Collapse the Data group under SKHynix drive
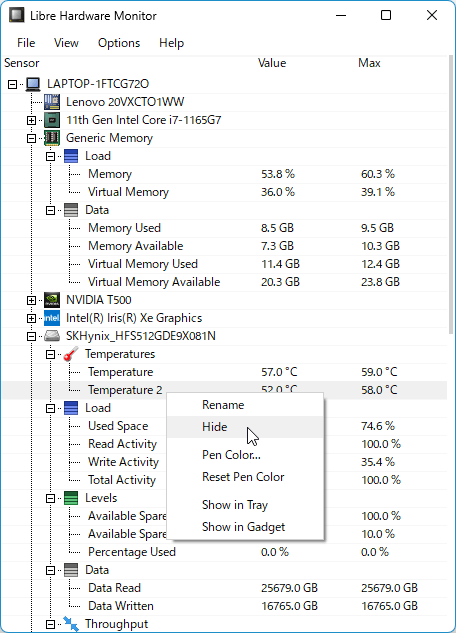Screen dimensions: 456x633 (50, 570)
